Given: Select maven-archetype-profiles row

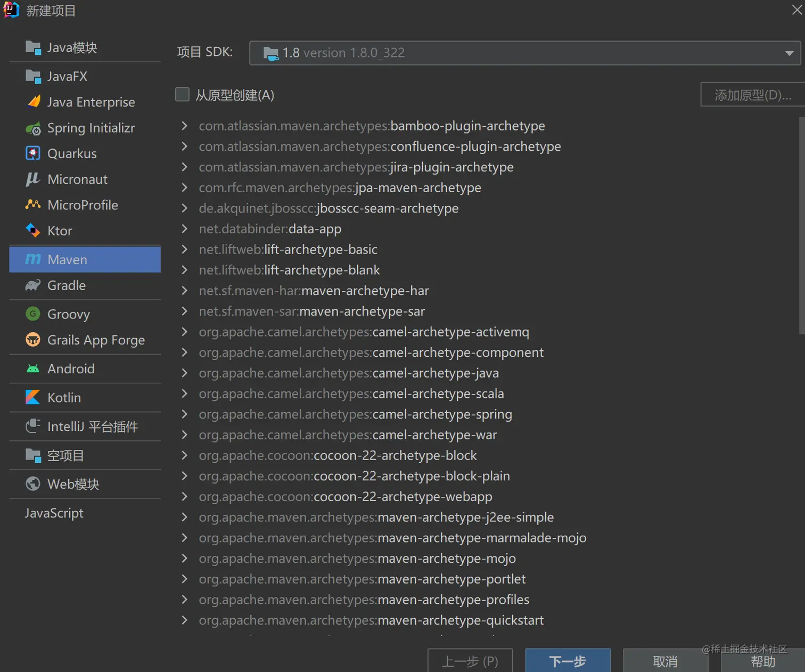Looking at the screenshot, I should (x=487, y=600).
